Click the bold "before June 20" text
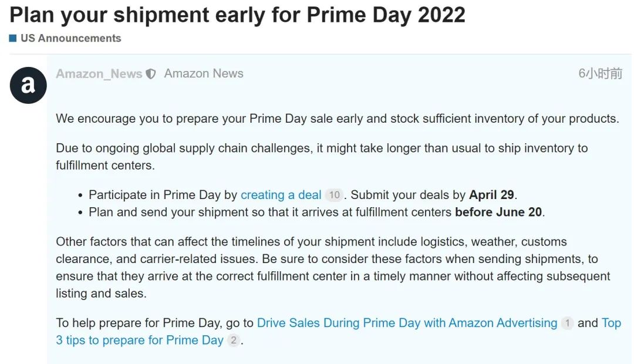Image resolution: width=634 pixels, height=364 pixels. click(498, 212)
